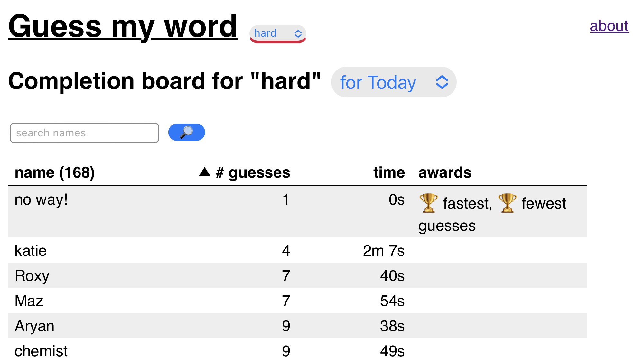
Task: Click the chemist entry name
Action: tap(41, 351)
